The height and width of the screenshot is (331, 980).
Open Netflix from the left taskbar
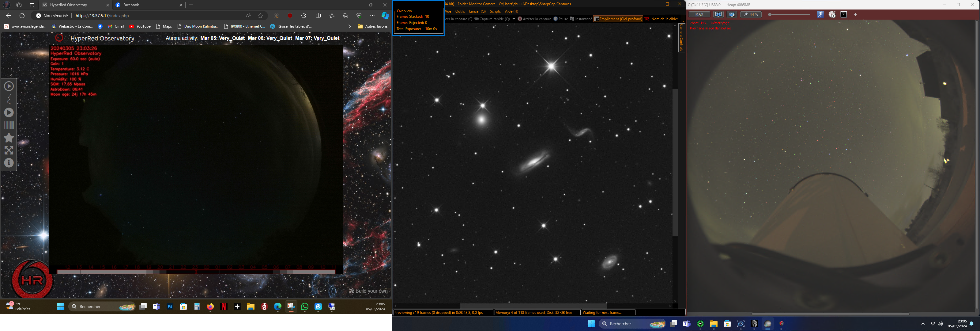click(224, 306)
